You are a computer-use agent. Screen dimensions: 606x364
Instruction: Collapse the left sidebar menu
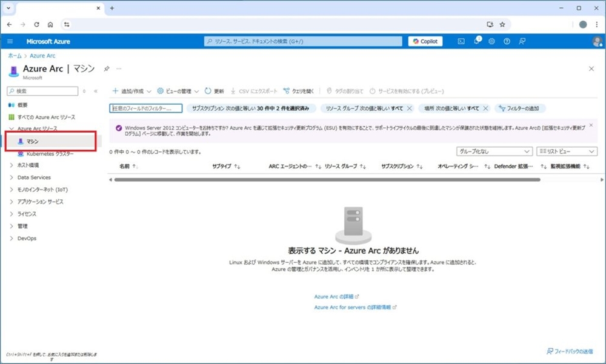[x=95, y=91]
